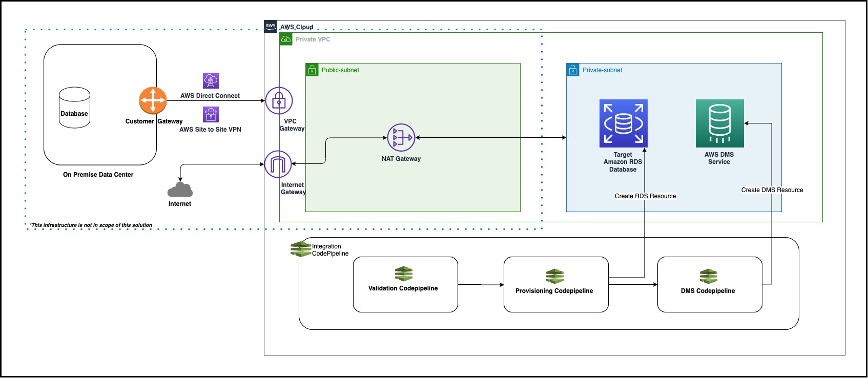Click the 'On Premise Data Center' caption

pyautogui.click(x=98, y=175)
